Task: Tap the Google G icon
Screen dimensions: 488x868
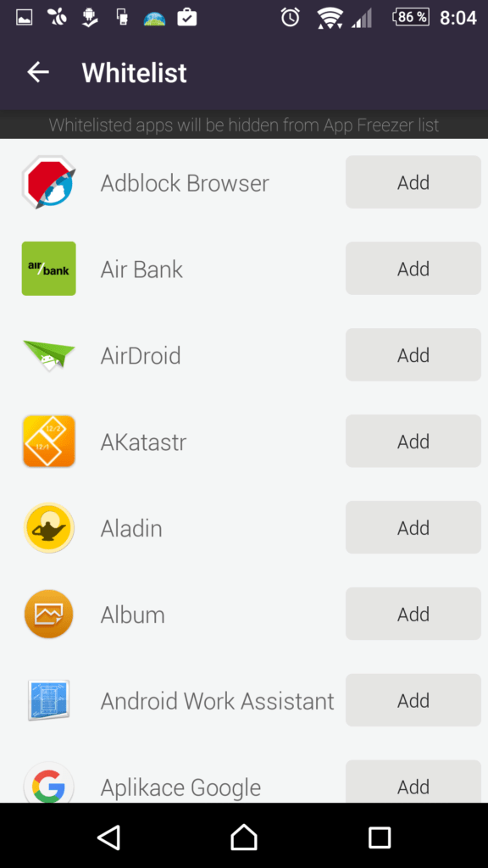Action: 48,783
